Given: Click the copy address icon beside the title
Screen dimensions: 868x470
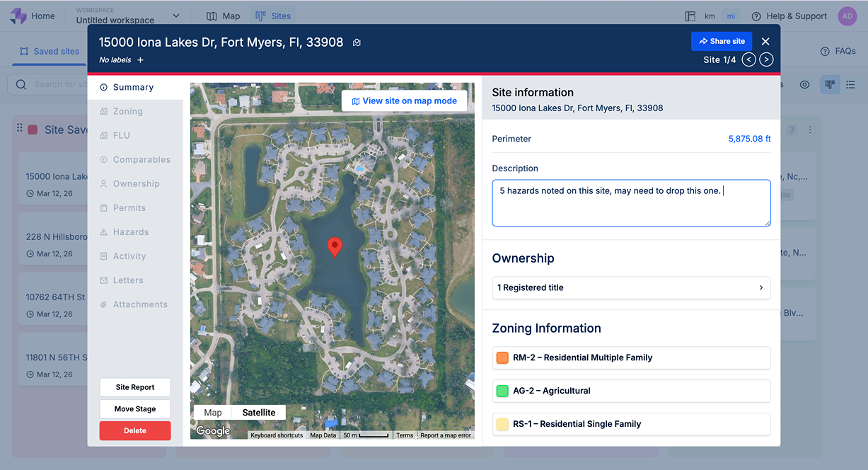Looking at the screenshot, I should [x=357, y=43].
